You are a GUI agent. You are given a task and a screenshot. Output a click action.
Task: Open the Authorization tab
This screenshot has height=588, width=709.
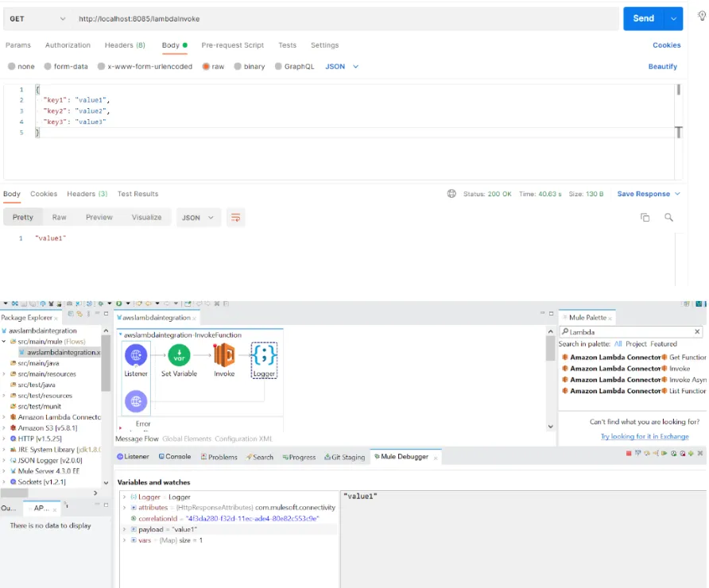(x=68, y=45)
